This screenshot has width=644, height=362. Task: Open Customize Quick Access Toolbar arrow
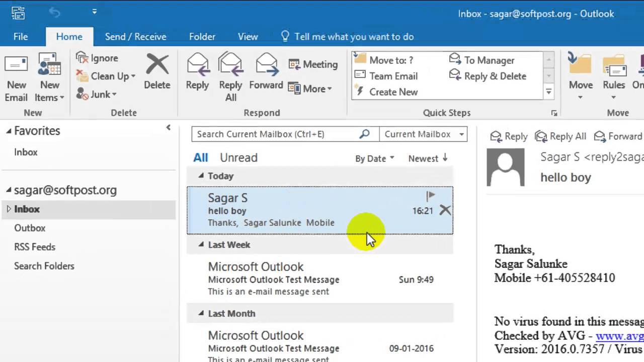pyautogui.click(x=95, y=12)
